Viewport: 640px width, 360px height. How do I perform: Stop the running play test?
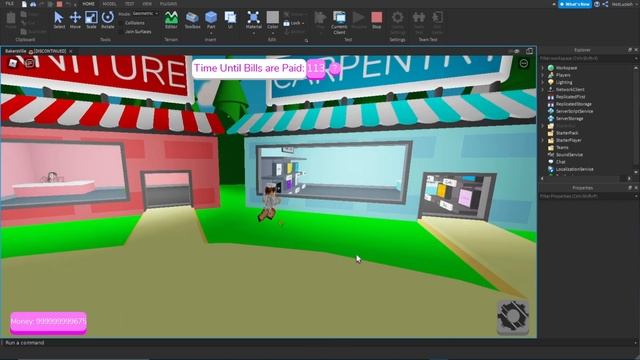pyautogui.click(x=376, y=20)
